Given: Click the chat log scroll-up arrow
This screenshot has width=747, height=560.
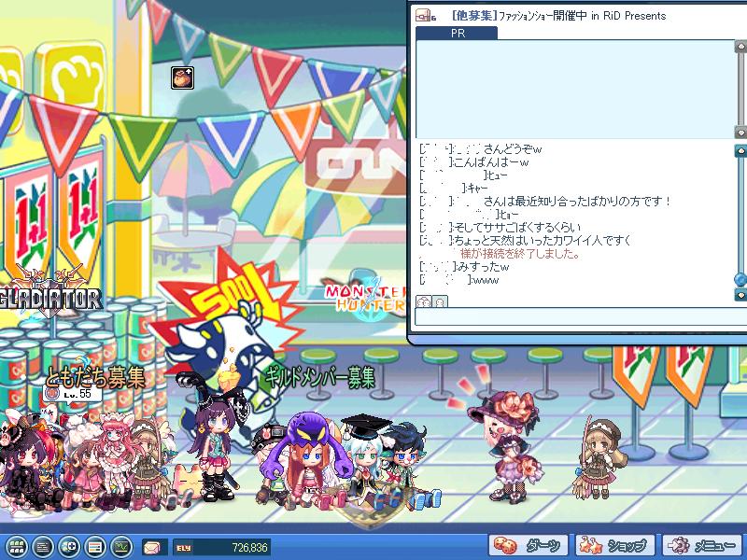Looking at the screenshot, I should coord(740,151).
